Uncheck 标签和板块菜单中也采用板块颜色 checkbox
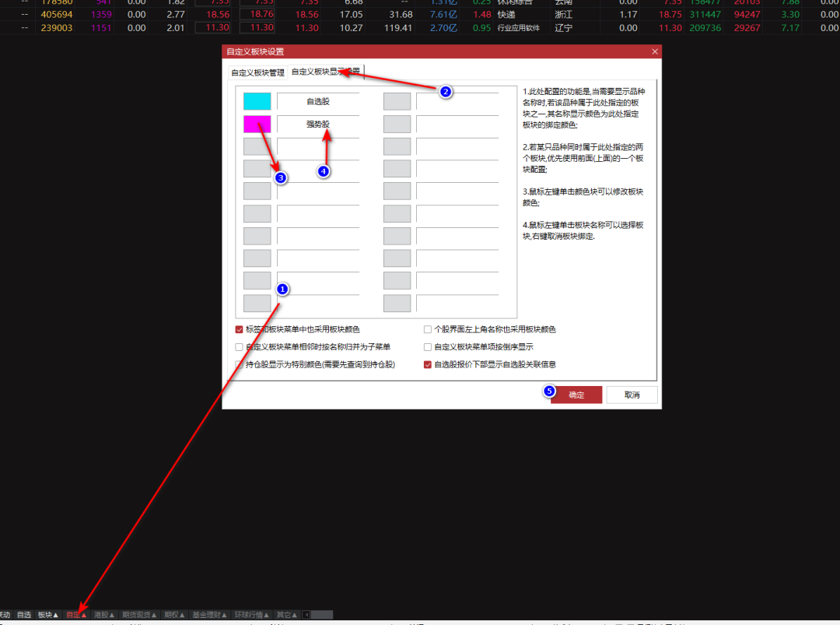 point(240,329)
